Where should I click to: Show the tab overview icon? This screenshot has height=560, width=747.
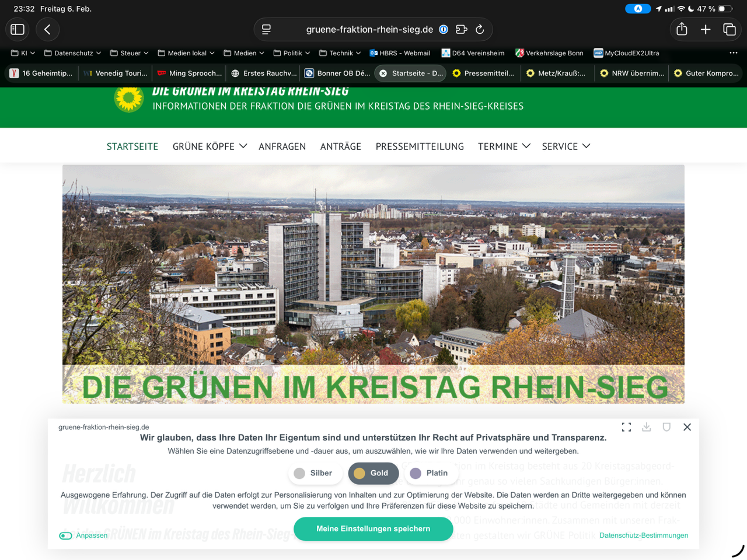pyautogui.click(x=729, y=29)
